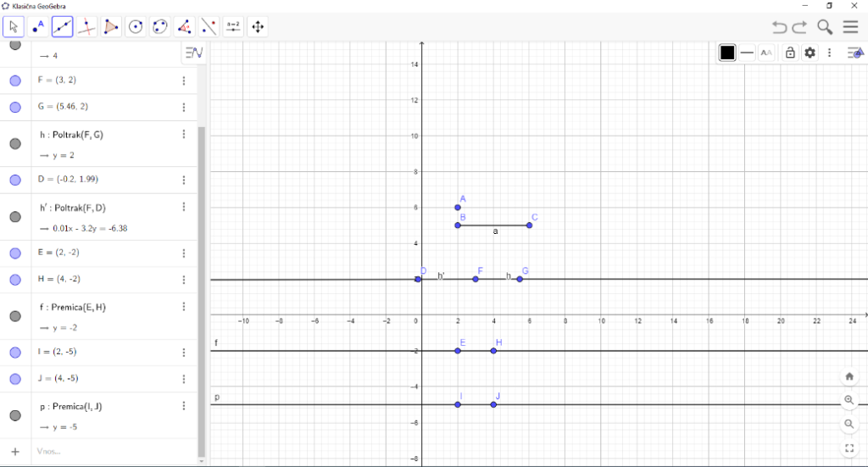Select the p : Premica(I, J) definition

coord(71,406)
